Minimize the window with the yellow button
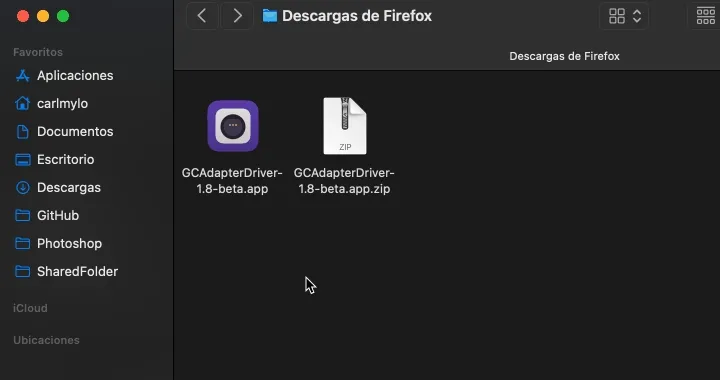The height and width of the screenshot is (380, 720). [43, 17]
